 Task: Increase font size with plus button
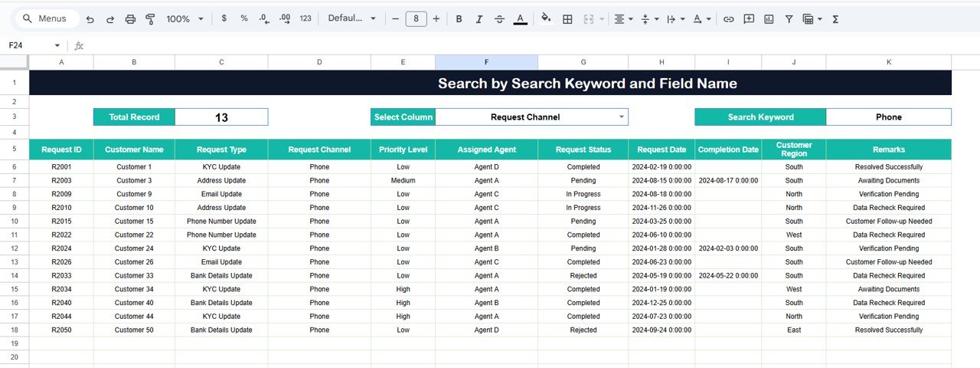[x=436, y=19]
